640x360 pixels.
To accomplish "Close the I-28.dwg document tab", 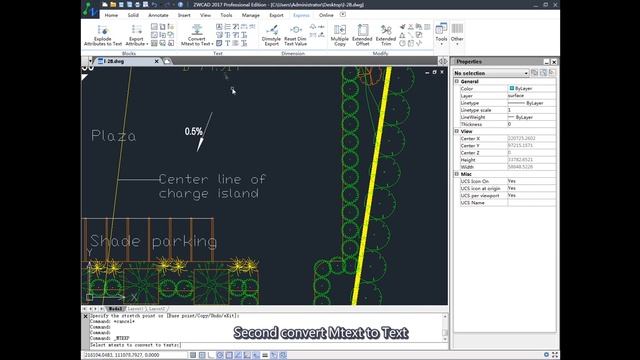I will click(156, 61).
